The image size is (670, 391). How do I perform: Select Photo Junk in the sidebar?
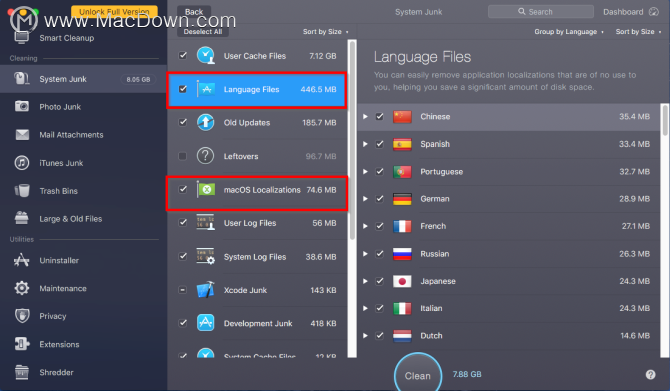click(x=83, y=107)
